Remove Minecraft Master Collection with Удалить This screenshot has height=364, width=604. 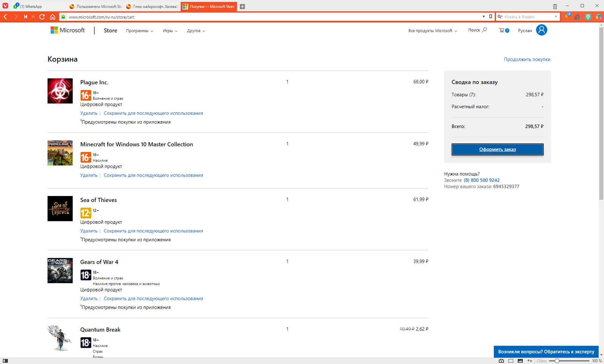tap(89, 175)
